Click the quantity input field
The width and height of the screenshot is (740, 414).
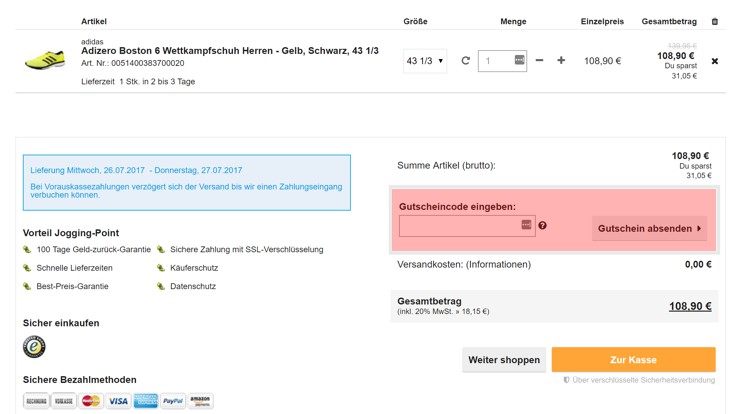tap(502, 61)
